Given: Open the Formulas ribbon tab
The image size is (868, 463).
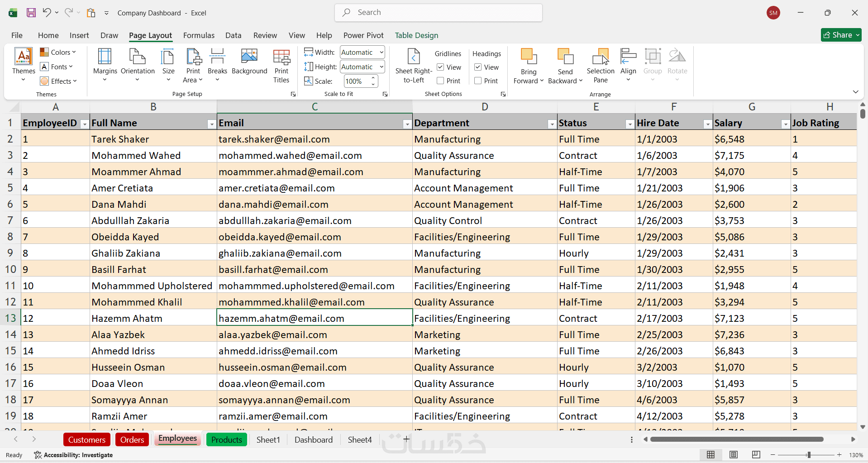Looking at the screenshot, I should (199, 35).
